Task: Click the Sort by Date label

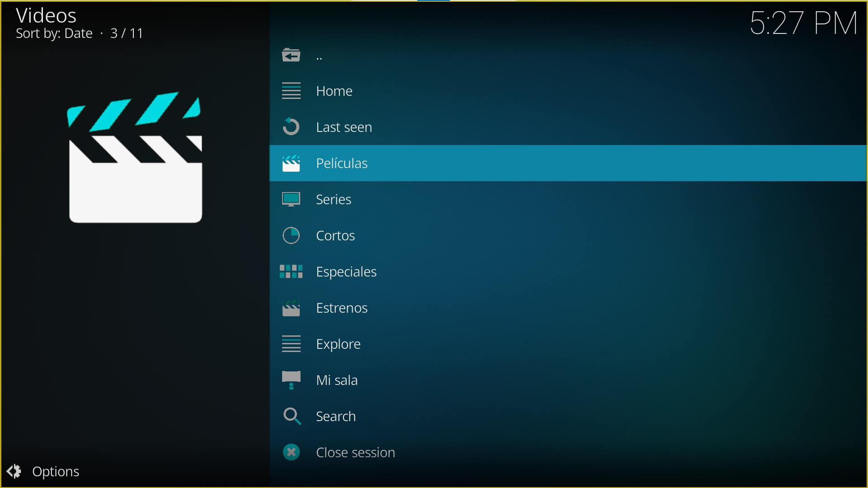Action: [54, 33]
